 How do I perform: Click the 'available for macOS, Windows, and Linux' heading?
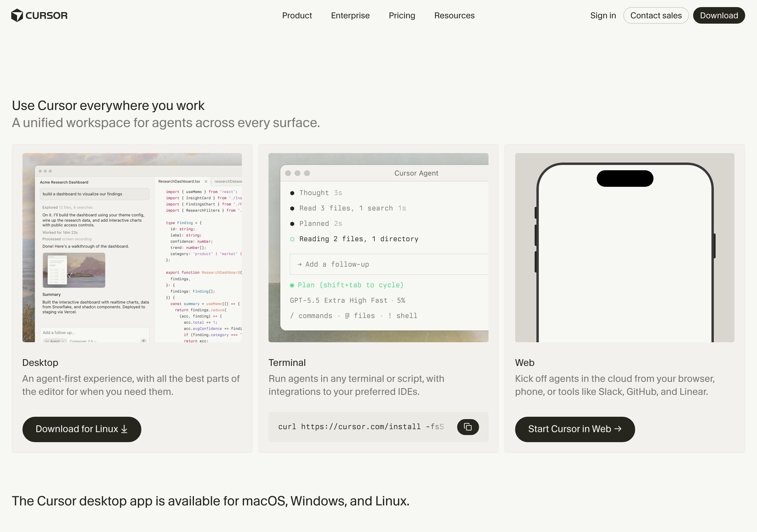tap(211, 501)
